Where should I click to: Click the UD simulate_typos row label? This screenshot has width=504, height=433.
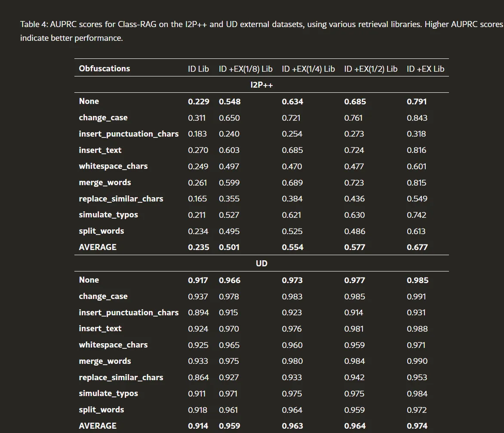point(108,393)
